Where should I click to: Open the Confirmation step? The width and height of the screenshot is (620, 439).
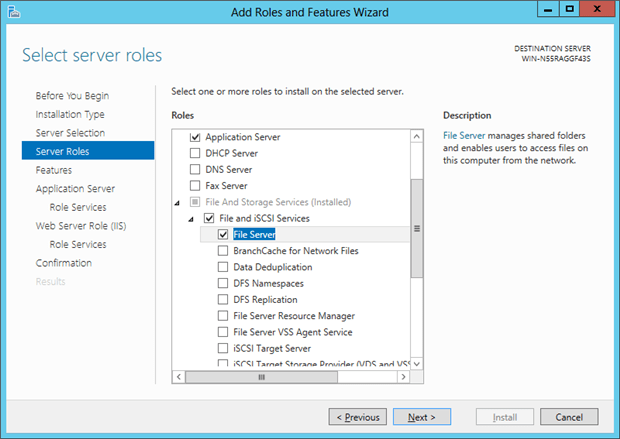click(64, 263)
